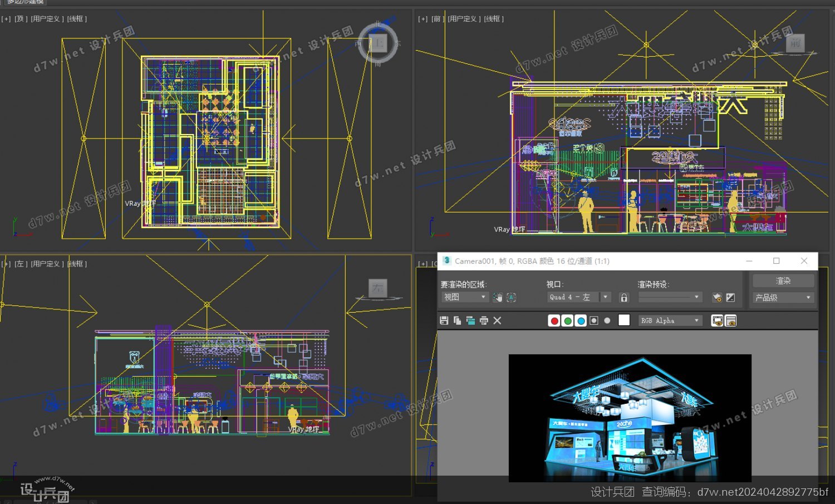Click the 上 ViewCube face in top viewport

pyautogui.click(x=379, y=43)
